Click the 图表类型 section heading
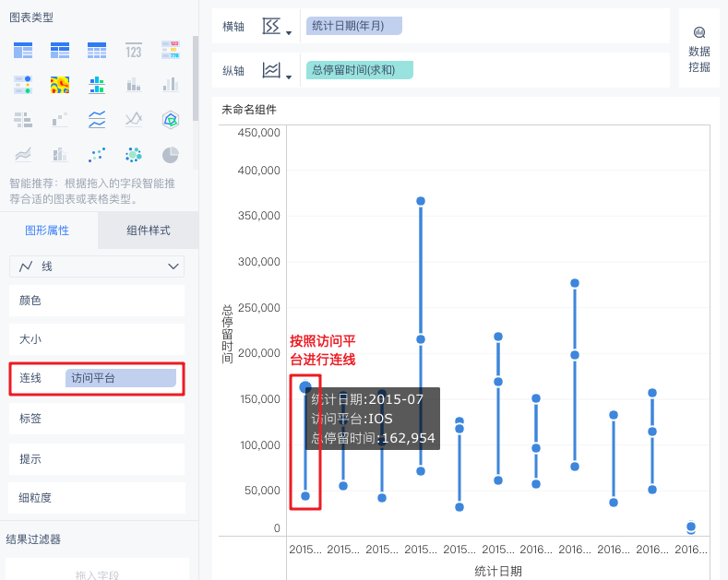The width and height of the screenshot is (728, 580). point(31,18)
